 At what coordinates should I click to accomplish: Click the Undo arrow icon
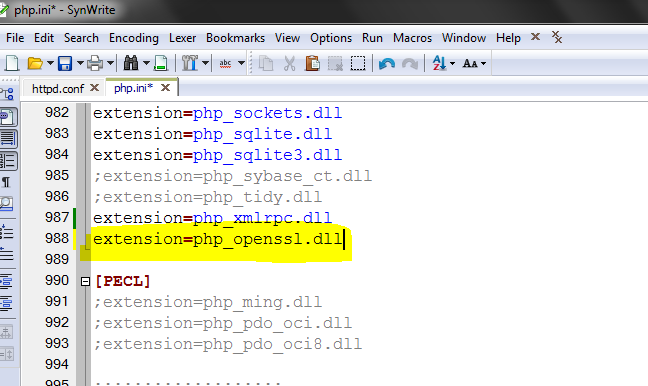coord(387,64)
